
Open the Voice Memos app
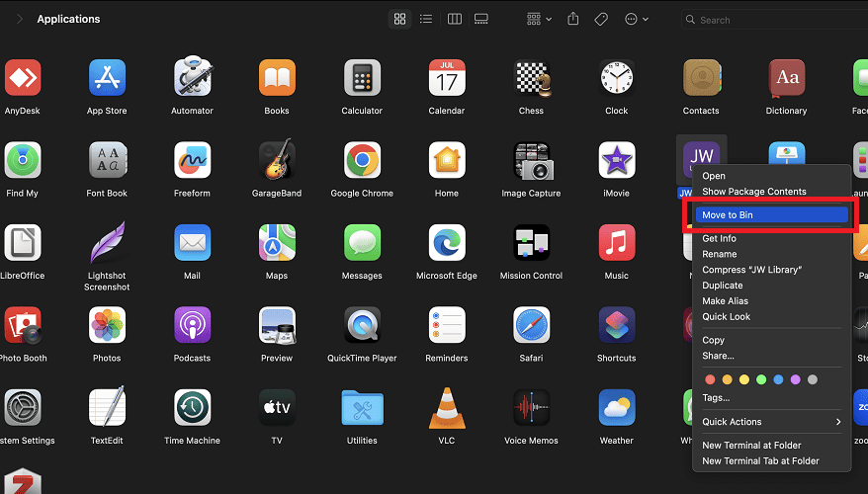point(531,407)
